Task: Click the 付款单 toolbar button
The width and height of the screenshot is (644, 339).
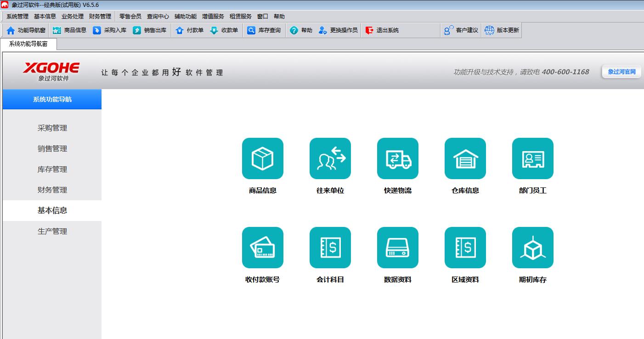Action: (x=189, y=30)
